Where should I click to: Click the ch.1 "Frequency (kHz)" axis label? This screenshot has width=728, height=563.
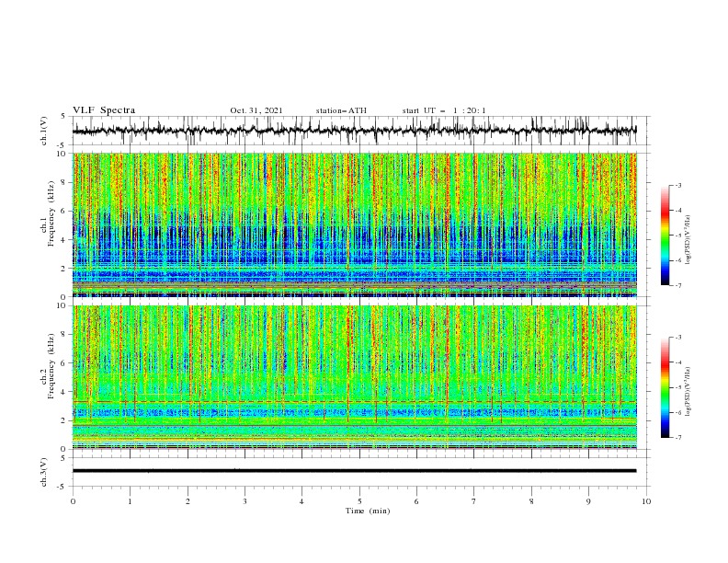51,212
